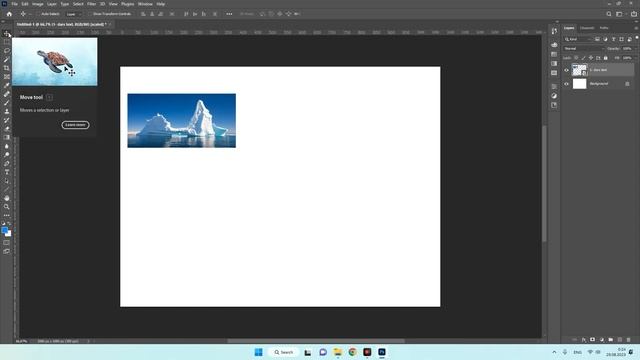Open the Filter menu
This screenshot has width=640, height=360.
91,4
